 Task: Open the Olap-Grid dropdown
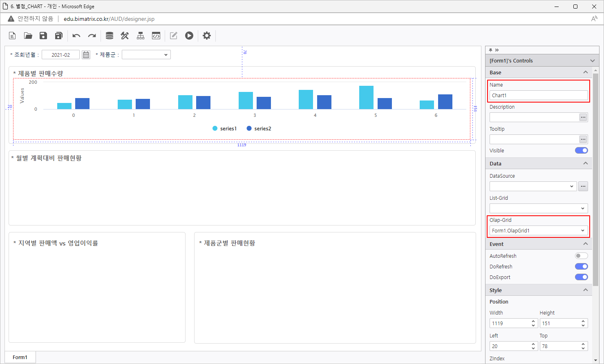[538, 231]
